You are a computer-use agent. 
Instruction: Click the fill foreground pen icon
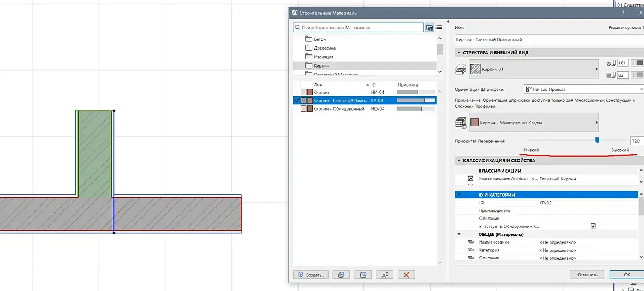(610, 63)
